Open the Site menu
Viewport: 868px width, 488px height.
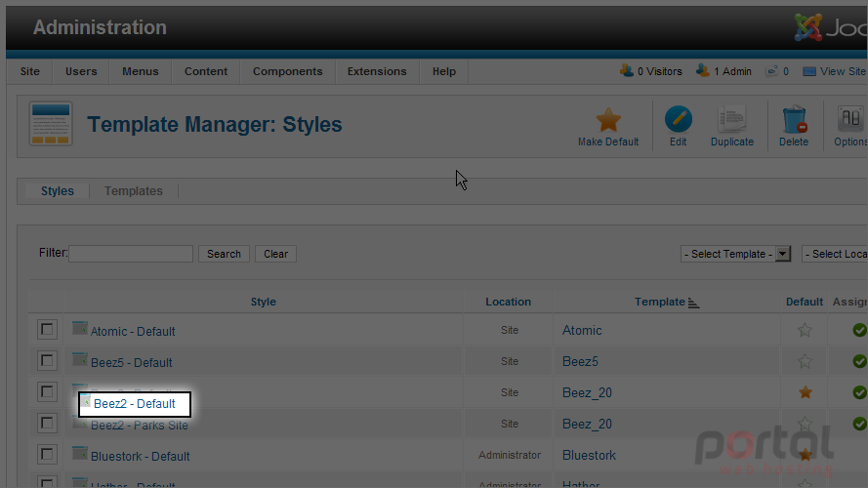point(30,71)
